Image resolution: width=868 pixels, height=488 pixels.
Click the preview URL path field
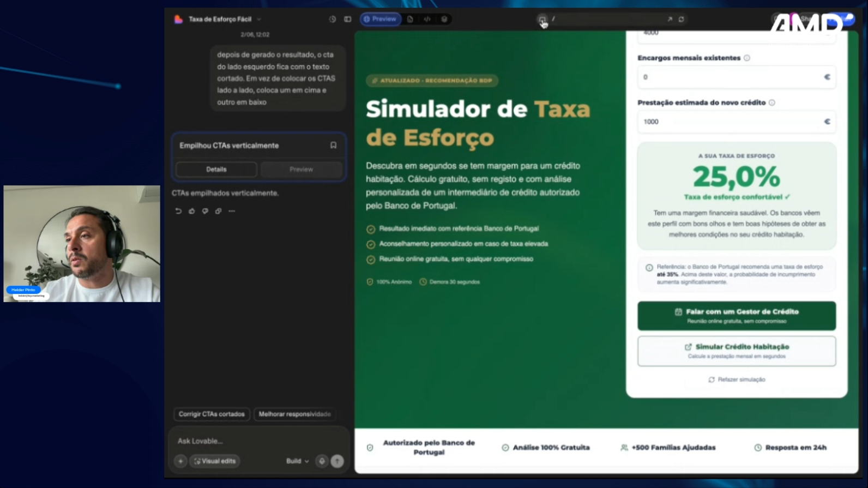click(608, 19)
